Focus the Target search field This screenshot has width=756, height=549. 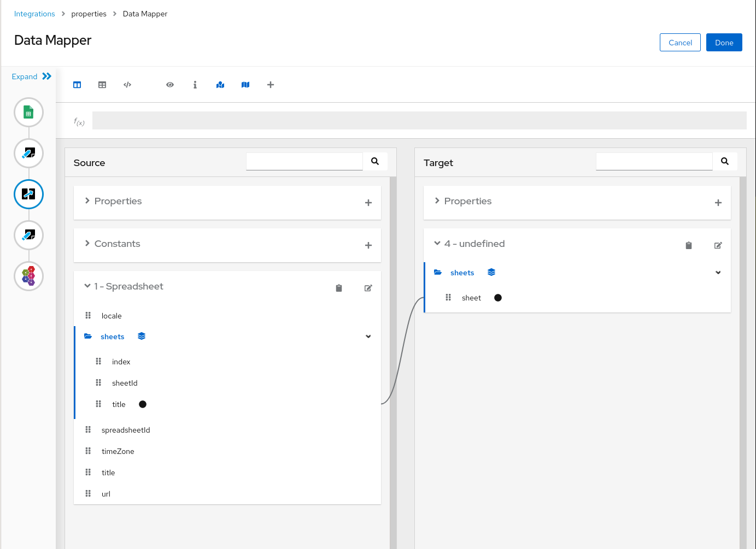pyautogui.click(x=654, y=161)
